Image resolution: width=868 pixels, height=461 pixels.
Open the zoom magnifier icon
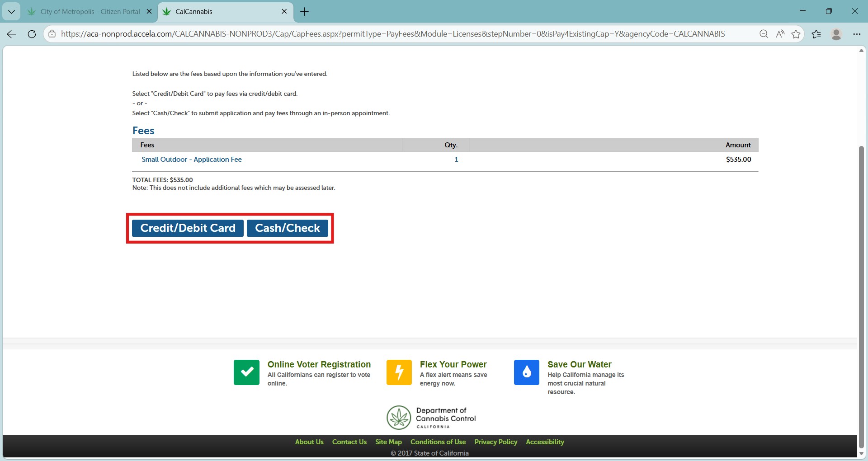[x=764, y=34]
